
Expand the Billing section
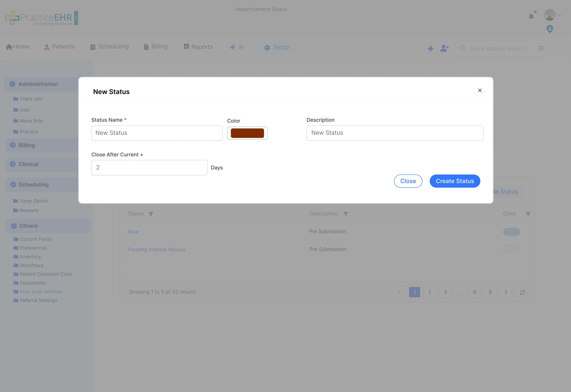[x=13, y=145]
